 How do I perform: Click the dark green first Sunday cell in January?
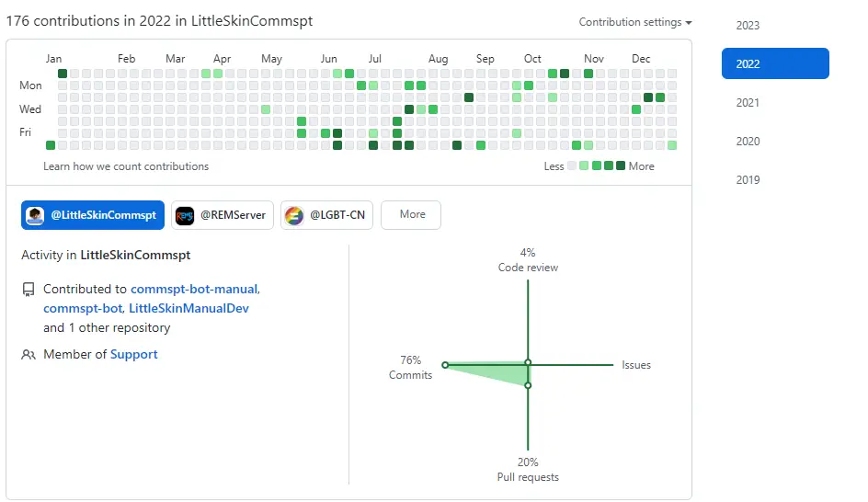63,73
